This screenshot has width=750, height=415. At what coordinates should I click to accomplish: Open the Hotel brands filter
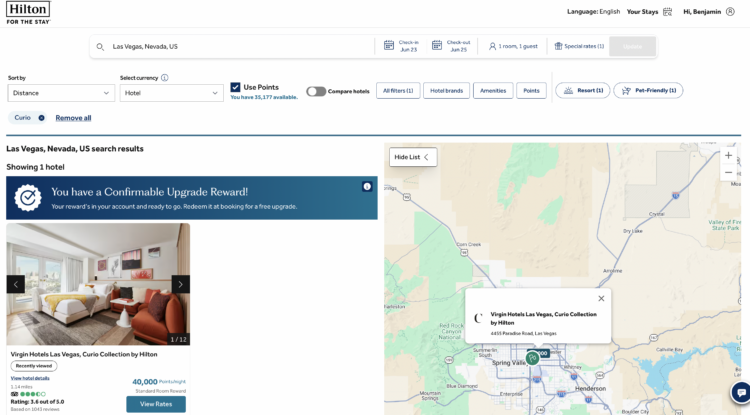(446, 91)
